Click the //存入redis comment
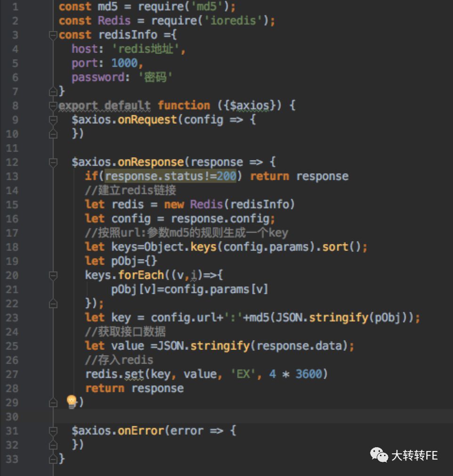Viewport: 453px width, 476px height. (119, 360)
